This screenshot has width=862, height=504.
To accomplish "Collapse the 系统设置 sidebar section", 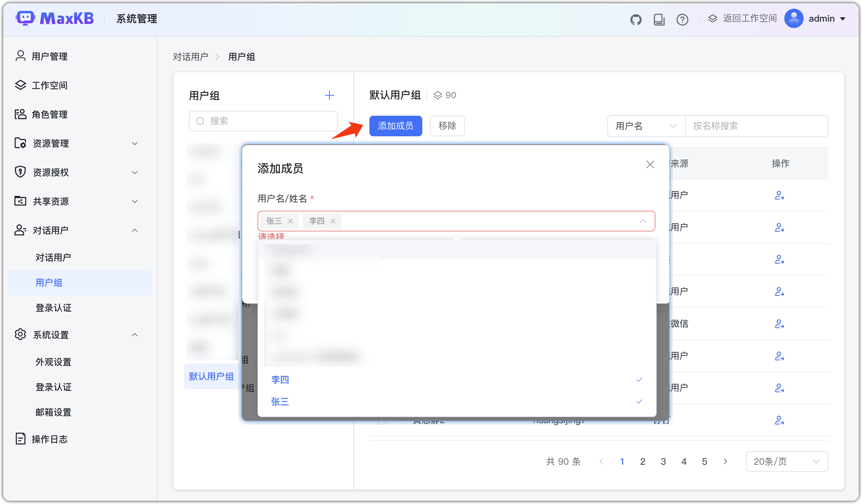I will (x=134, y=335).
